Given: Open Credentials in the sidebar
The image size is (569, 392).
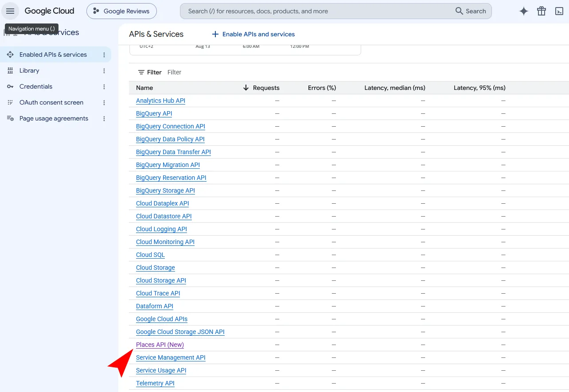Looking at the screenshot, I should coord(36,87).
